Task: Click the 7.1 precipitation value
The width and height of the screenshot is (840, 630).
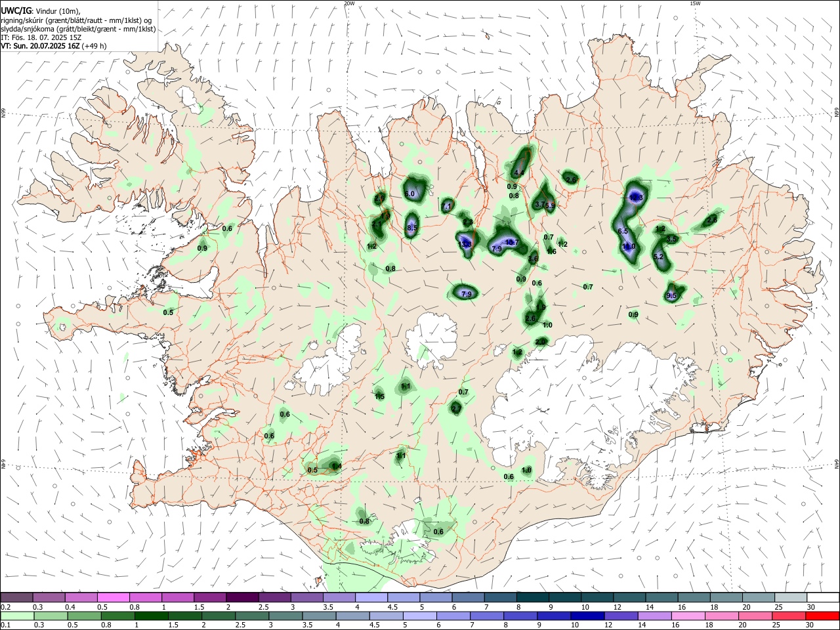Action: tap(447, 207)
